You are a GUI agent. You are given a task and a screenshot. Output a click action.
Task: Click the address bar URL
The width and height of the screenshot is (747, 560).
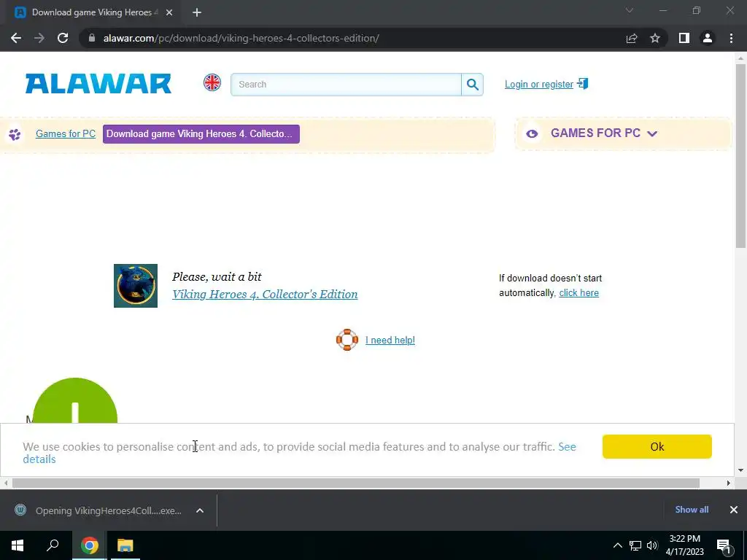[241, 38]
